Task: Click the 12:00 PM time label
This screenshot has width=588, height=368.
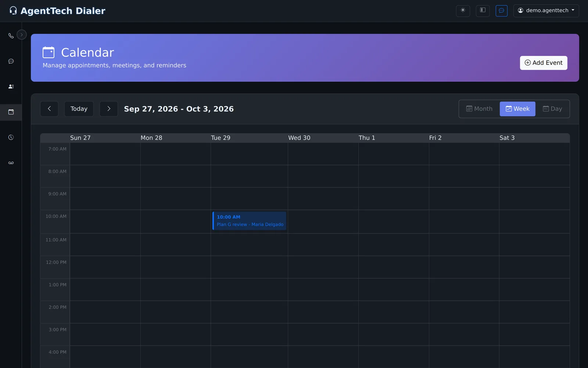Action: pyautogui.click(x=56, y=262)
